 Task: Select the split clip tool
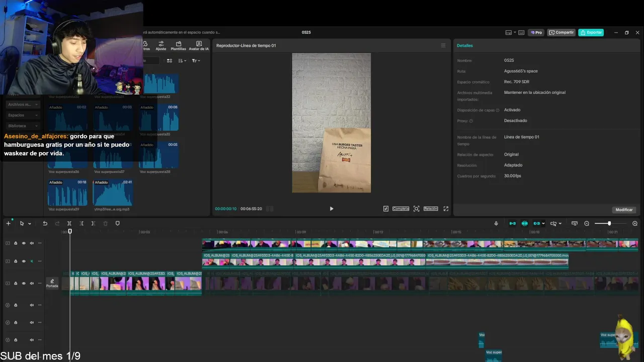coord(69,223)
